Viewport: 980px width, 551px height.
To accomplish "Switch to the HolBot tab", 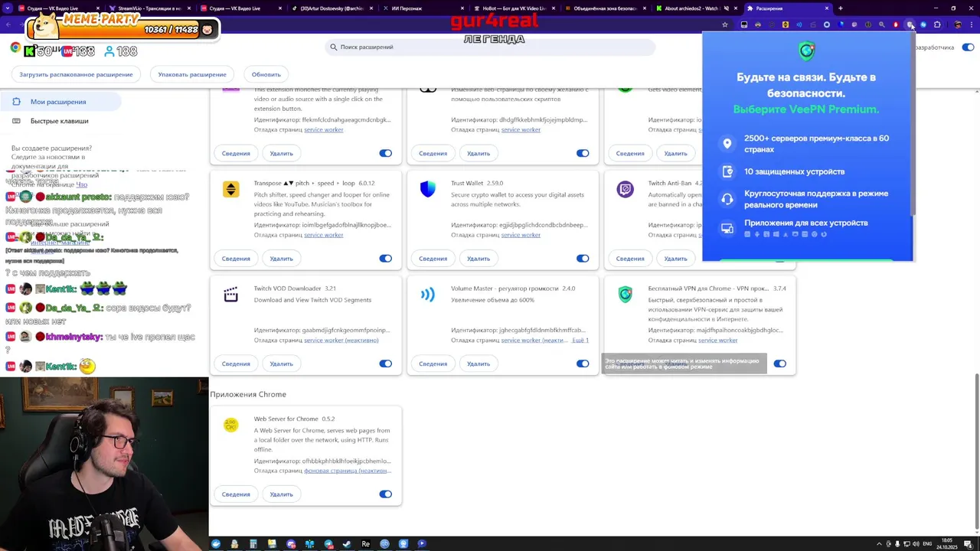I will coord(514,8).
